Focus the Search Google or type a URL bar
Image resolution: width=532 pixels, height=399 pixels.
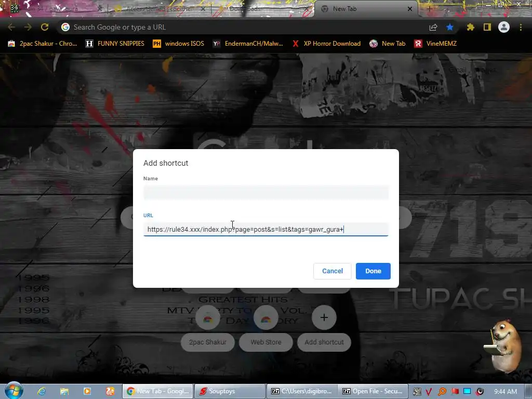tap(244, 27)
